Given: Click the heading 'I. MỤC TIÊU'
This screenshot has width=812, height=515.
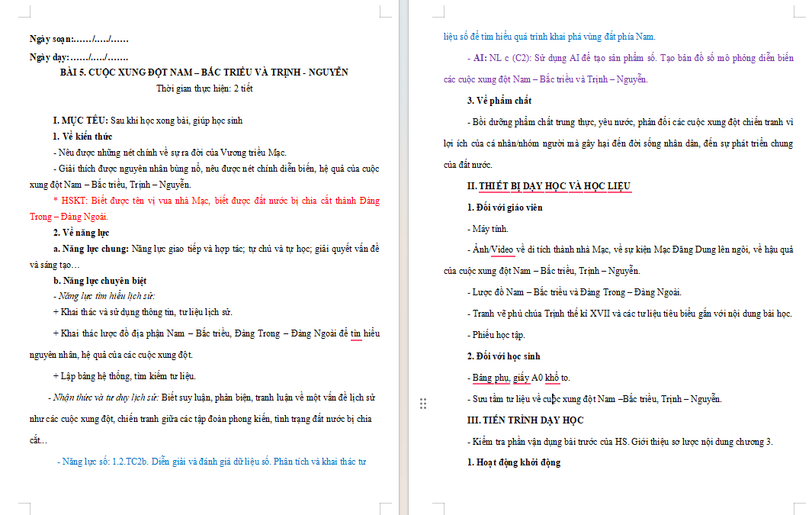Looking at the screenshot, I should (x=82, y=121).
